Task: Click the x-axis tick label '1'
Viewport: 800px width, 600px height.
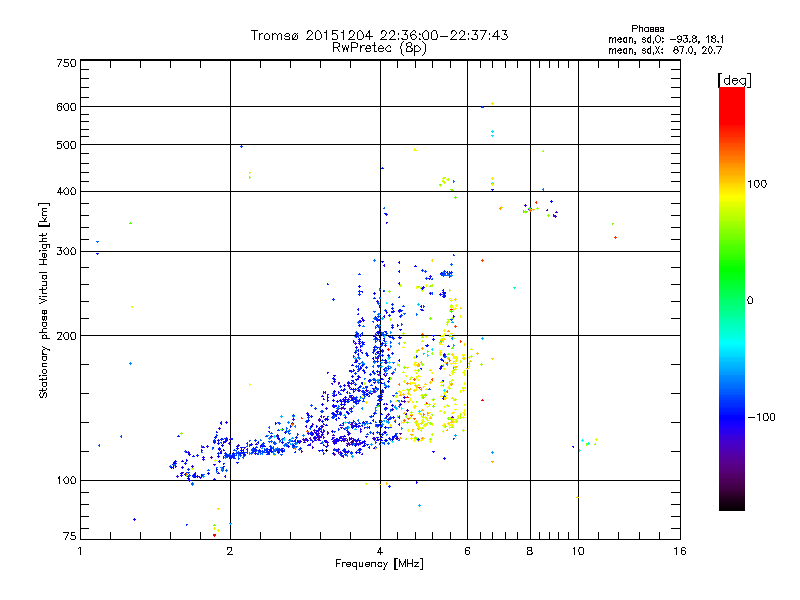Action: coord(80,551)
